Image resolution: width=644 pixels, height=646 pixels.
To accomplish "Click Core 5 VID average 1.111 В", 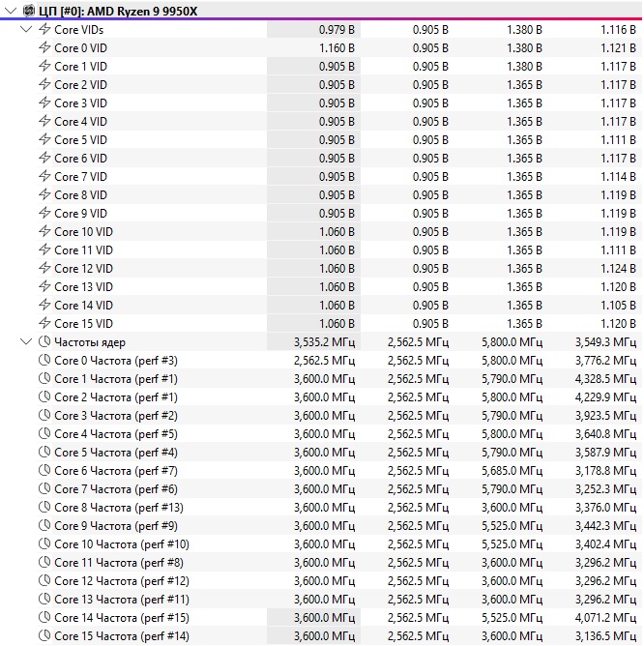I will tap(618, 140).
